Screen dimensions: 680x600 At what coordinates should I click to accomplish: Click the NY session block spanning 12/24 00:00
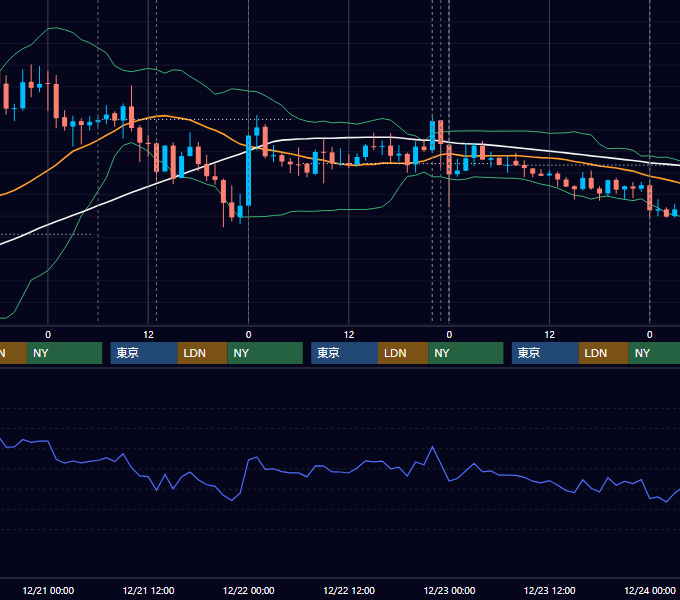pyautogui.click(x=654, y=353)
